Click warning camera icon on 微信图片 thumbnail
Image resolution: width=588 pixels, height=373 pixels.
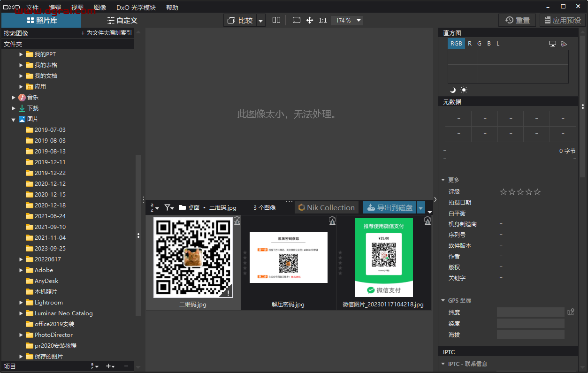click(428, 220)
